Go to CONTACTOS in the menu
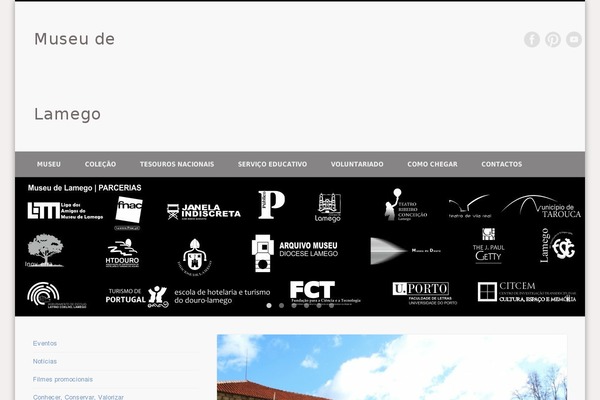The height and width of the screenshot is (400, 600). pos(502,164)
